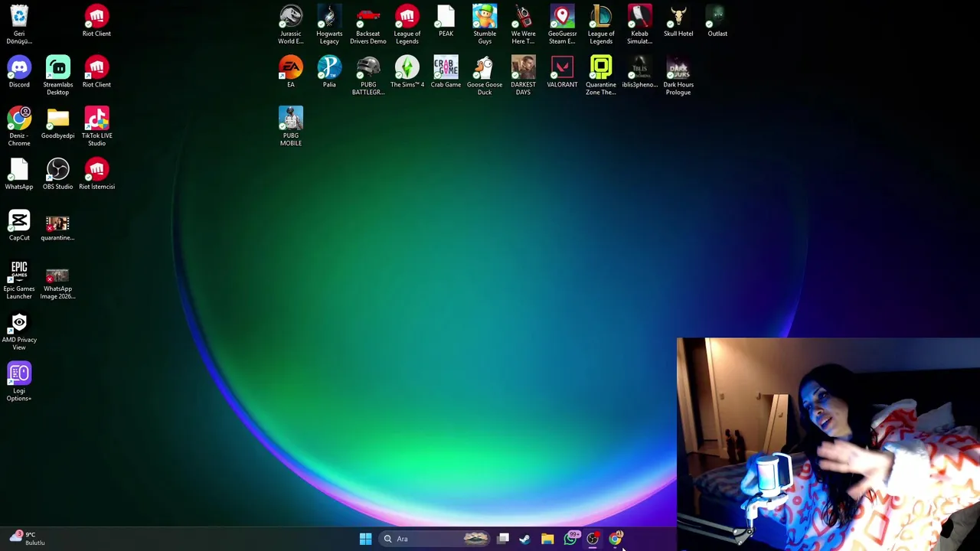Open the Outlast game shortcut
Screen dimensions: 980x551
pos(717,21)
